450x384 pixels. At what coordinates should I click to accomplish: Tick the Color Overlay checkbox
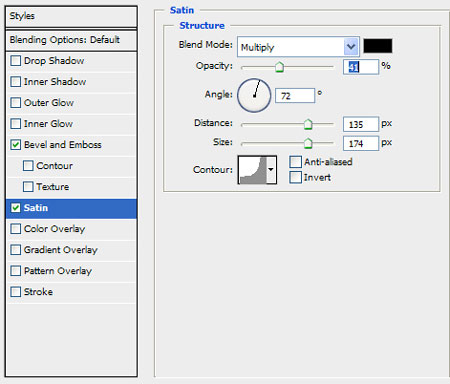[16, 229]
